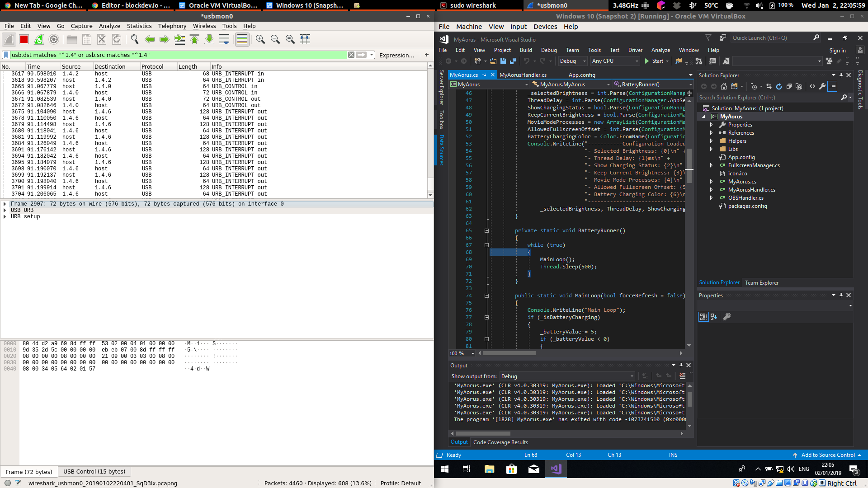Click Save All icon in Visual Studio toolbar
This screenshot has height=488, width=868.
click(x=513, y=61)
